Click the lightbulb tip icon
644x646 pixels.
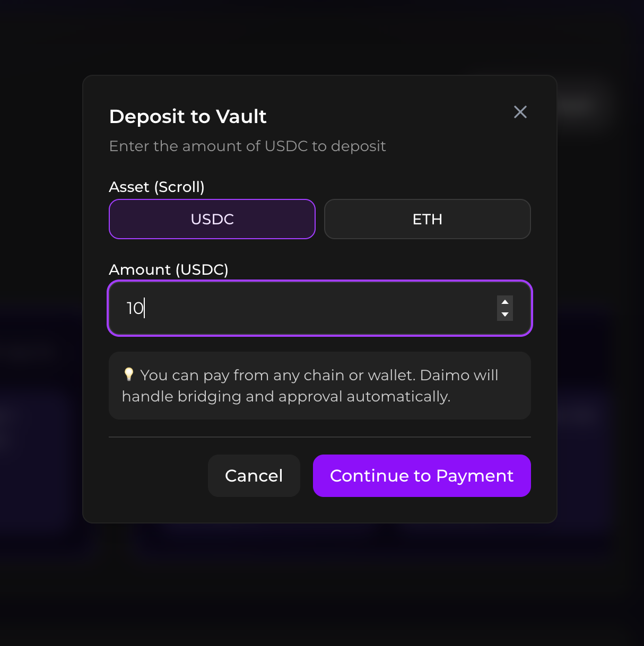[x=128, y=374]
